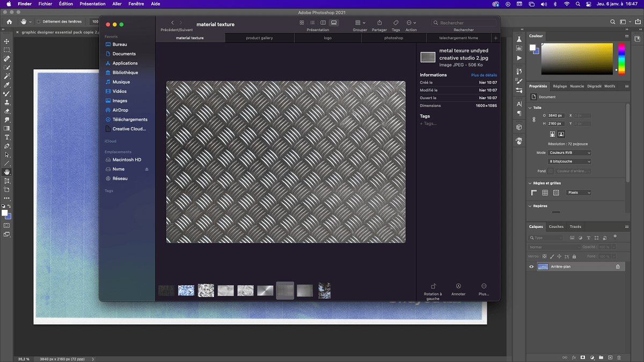Hide the Arrière-plan layer with eye icon
Screen dimensions: 644x362
pos(531,267)
